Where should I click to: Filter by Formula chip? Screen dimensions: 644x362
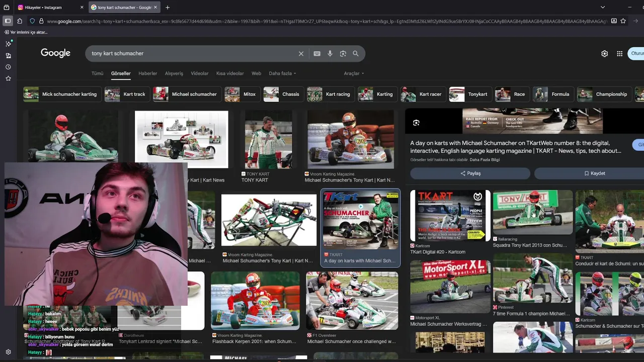click(553, 94)
